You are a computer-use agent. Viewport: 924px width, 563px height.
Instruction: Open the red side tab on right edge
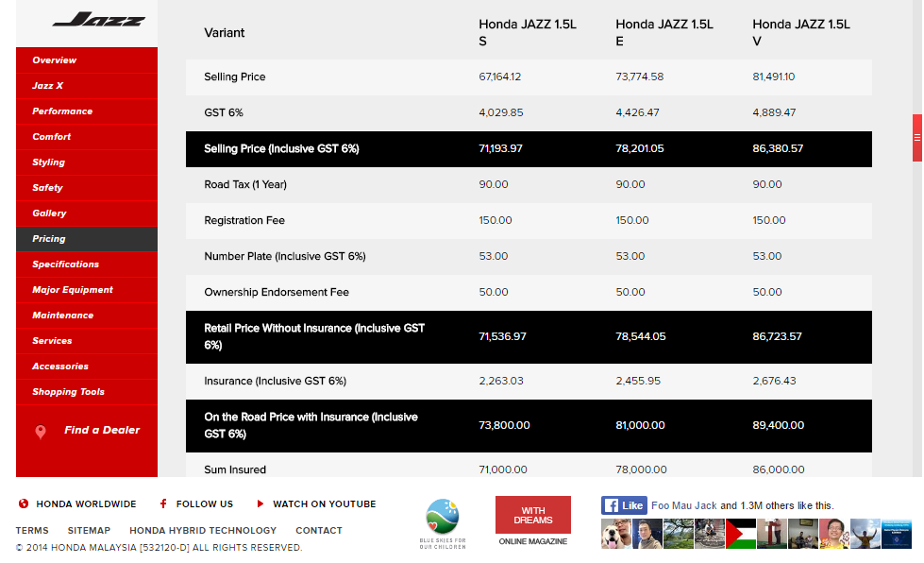(916, 138)
